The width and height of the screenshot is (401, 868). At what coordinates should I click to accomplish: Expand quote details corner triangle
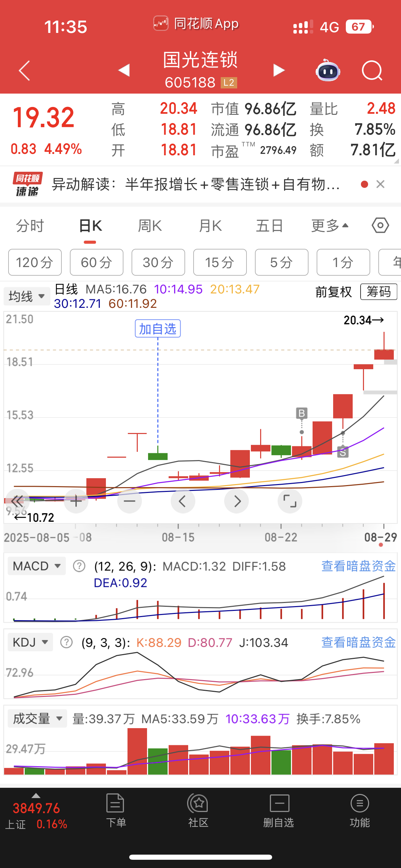[397, 161]
